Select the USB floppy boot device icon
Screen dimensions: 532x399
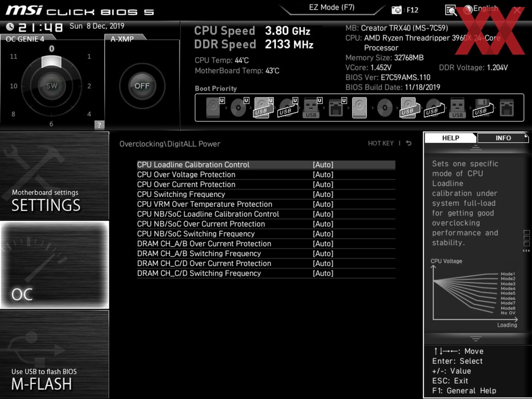[483, 108]
